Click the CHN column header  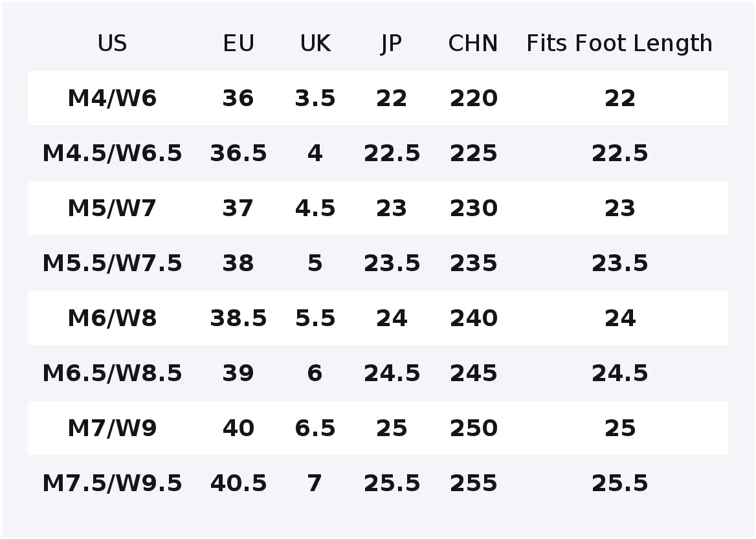(473, 43)
